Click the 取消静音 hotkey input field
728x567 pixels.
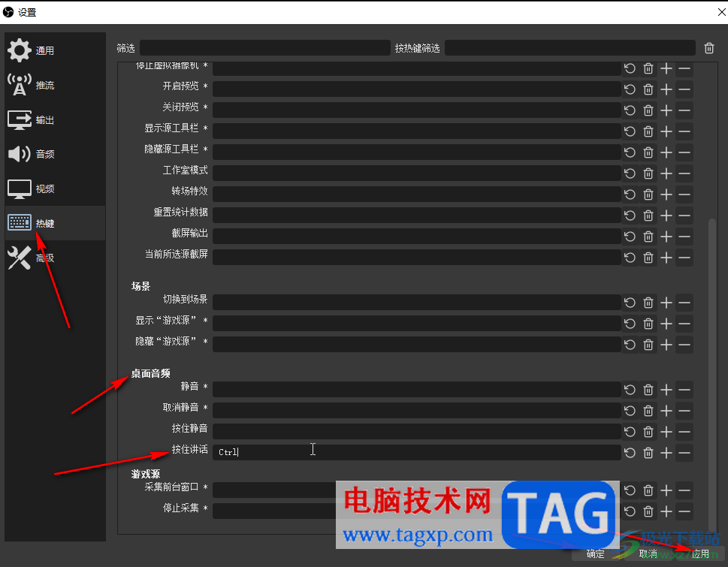pyautogui.click(x=416, y=411)
